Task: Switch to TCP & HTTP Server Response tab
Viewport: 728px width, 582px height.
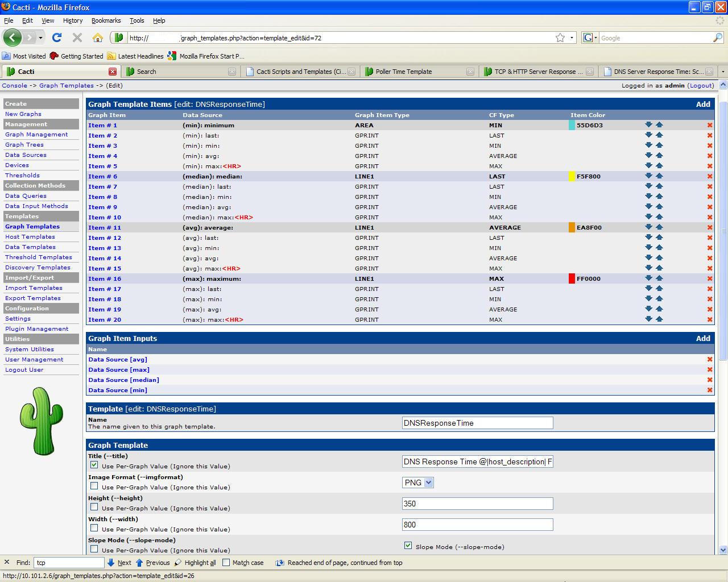Action: (538, 72)
